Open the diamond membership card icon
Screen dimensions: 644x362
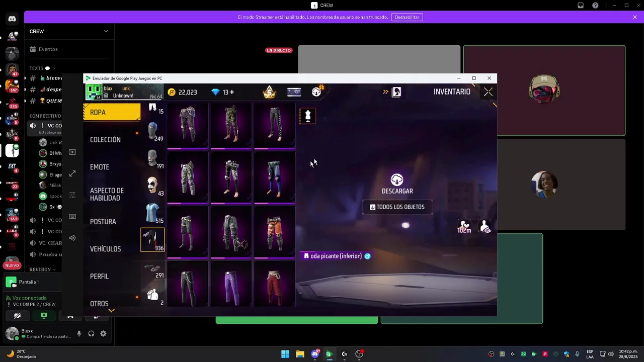[x=294, y=92]
